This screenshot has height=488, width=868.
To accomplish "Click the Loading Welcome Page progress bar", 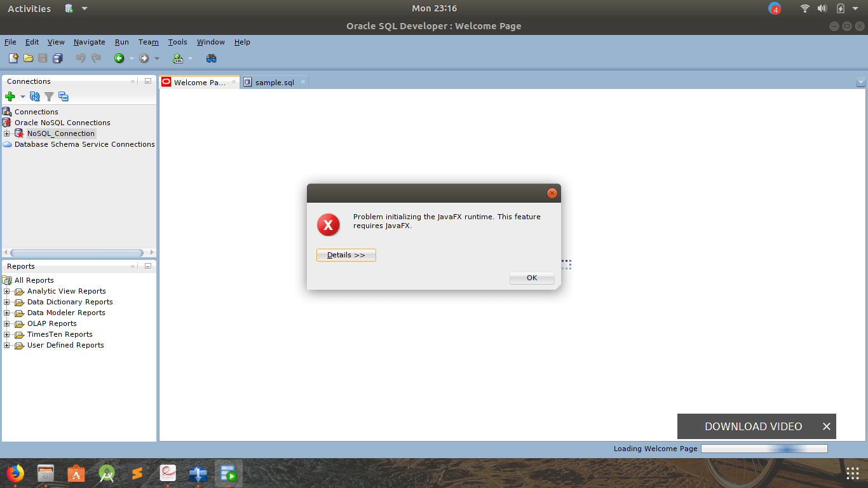I will tap(764, 449).
